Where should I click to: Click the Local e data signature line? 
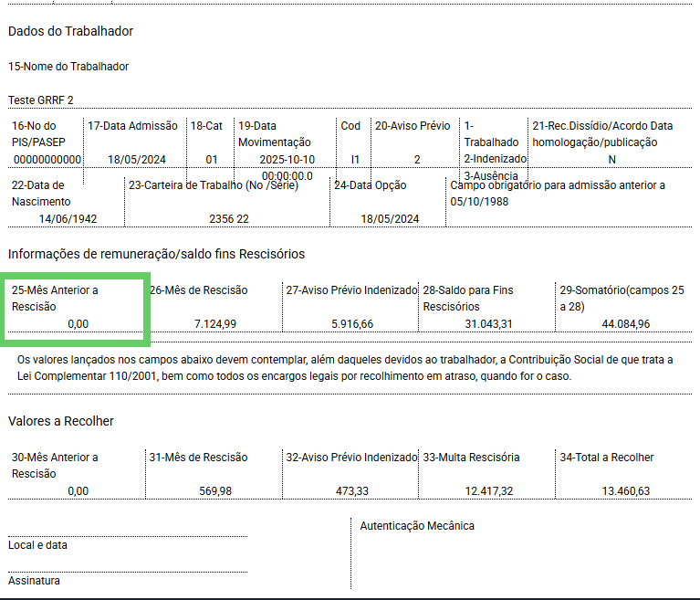pos(128,537)
